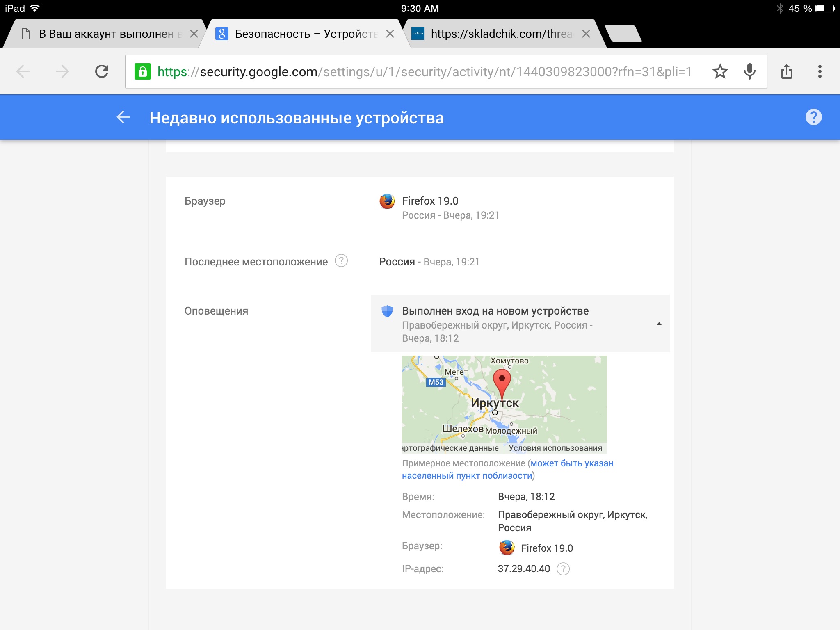840x630 pixels.
Task: Bookmark page with the star icon
Action: (x=720, y=72)
